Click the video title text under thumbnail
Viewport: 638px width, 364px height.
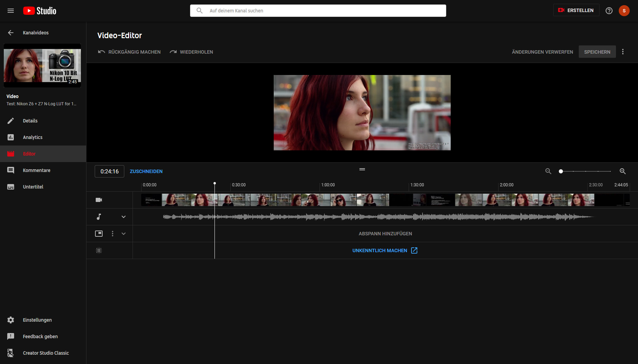click(41, 104)
